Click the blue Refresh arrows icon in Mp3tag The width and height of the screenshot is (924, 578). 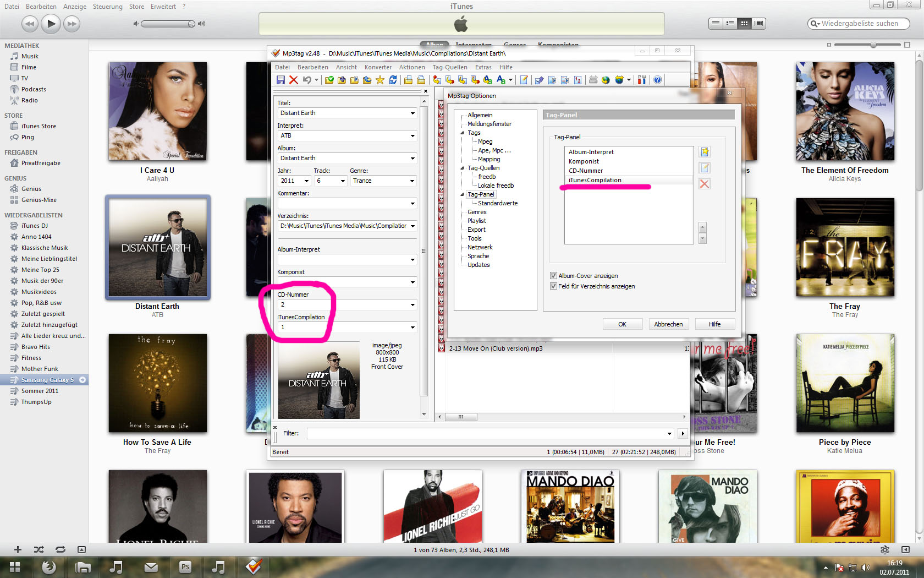[393, 80]
